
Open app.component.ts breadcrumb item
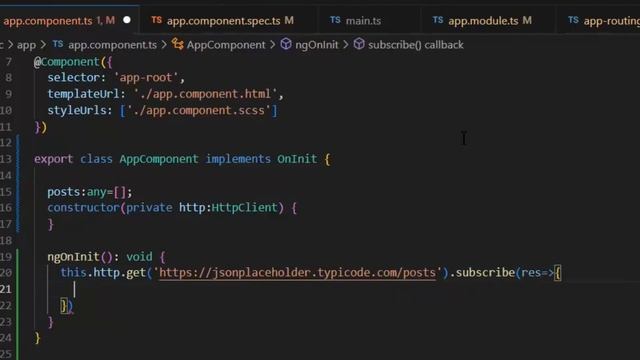112,45
